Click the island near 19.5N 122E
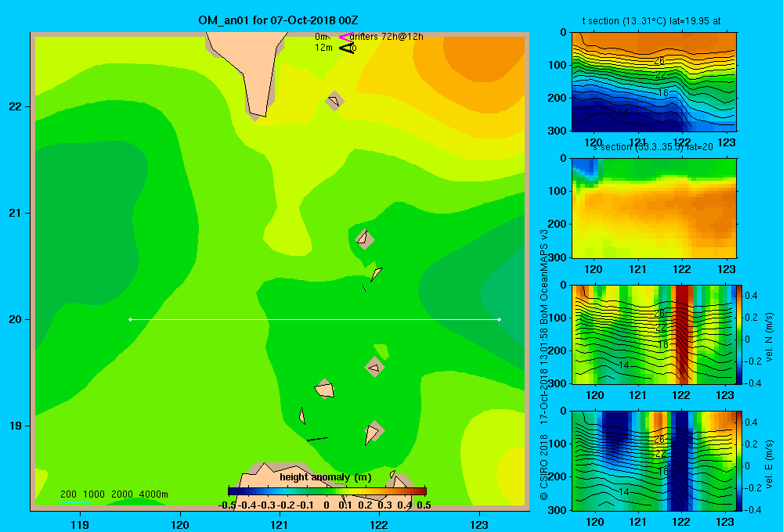783x532 pixels. click(x=375, y=368)
